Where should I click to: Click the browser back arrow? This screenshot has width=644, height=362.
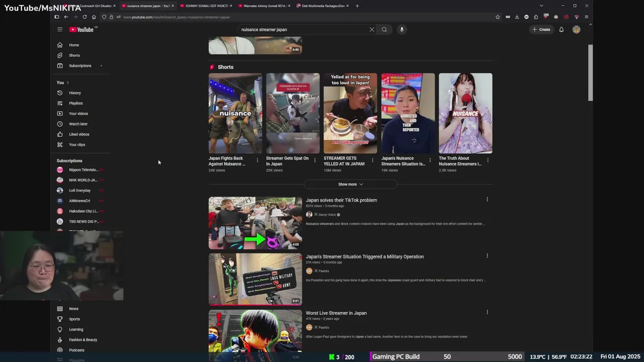[66, 17]
